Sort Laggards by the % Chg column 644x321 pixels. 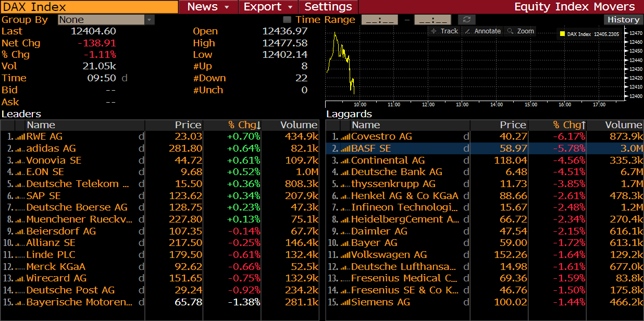(569, 125)
